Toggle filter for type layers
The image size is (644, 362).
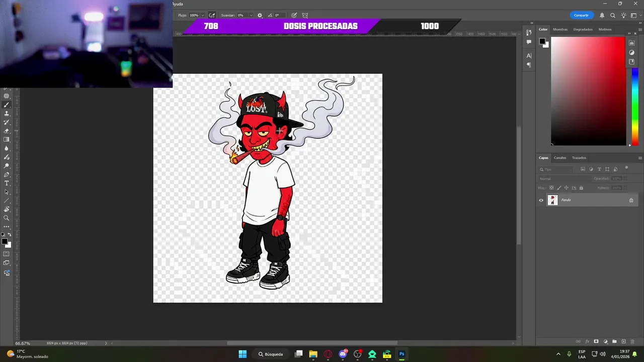tap(599, 169)
